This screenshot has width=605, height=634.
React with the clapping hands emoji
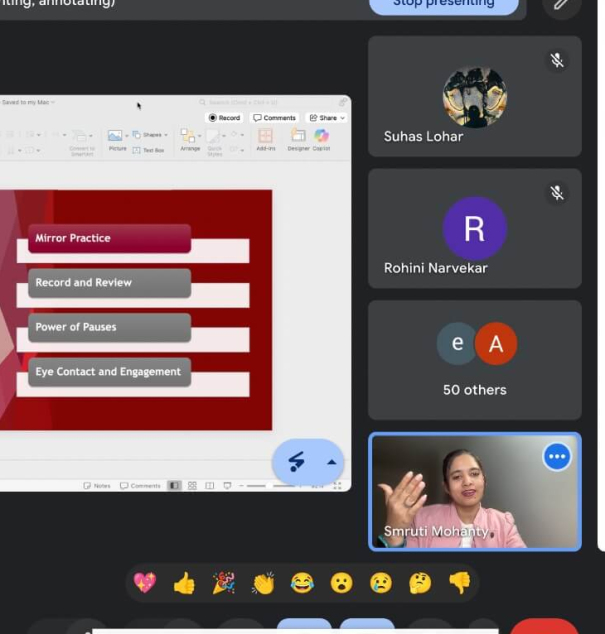pos(263,583)
